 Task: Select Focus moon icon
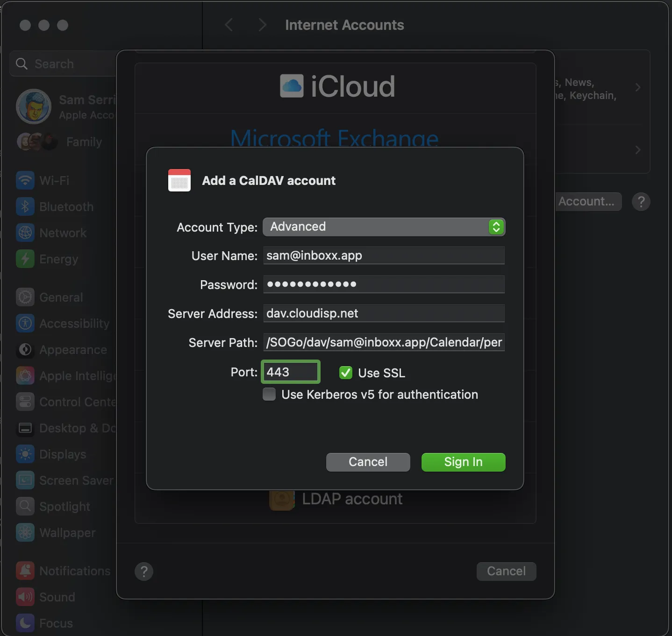pos(25,623)
